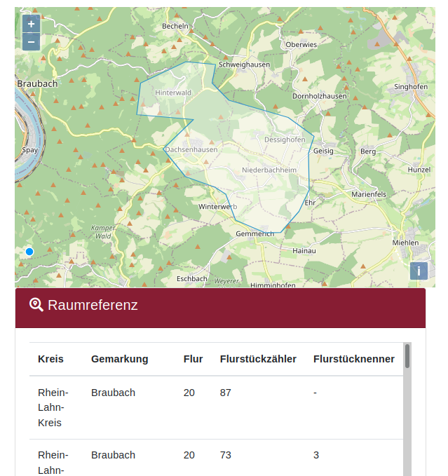Click the Dachsenhausen label on the map
Image resolution: width=448 pixels, height=476 pixels.
pos(191,149)
